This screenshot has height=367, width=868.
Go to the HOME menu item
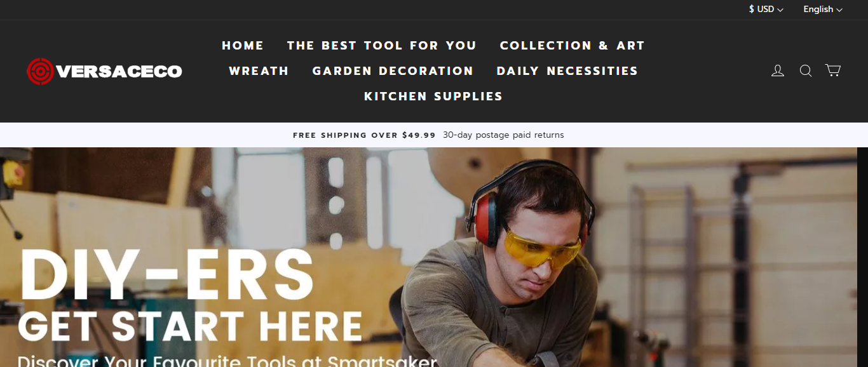point(243,46)
